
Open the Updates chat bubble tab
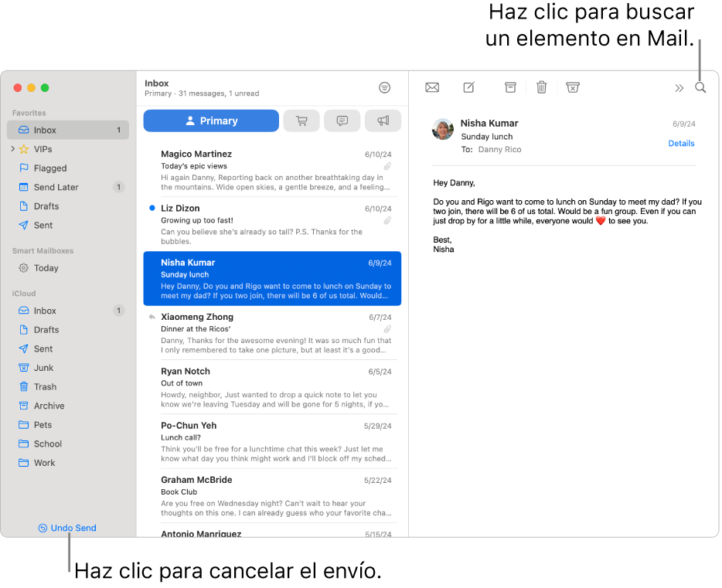342,121
